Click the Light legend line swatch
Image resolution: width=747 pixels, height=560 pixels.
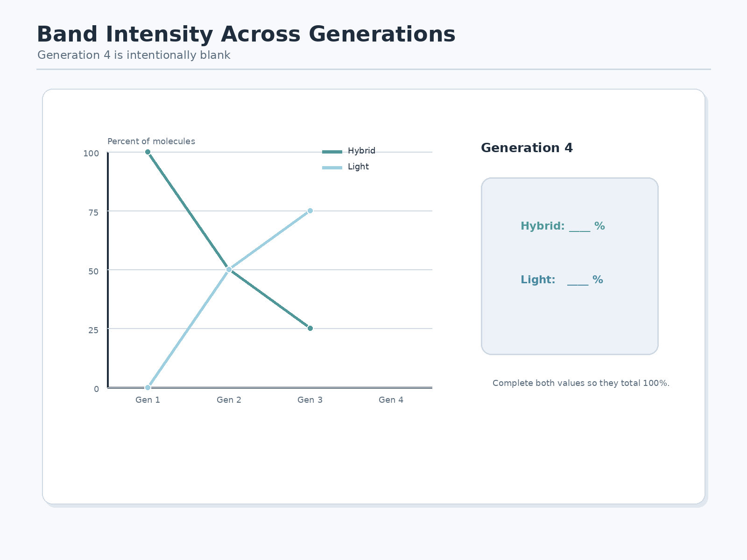332,168
